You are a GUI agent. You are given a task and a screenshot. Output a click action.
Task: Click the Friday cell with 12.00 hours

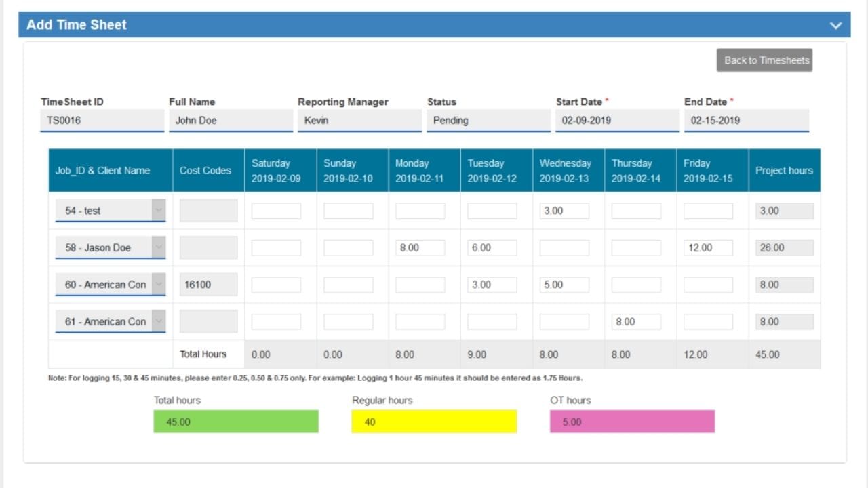[x=708, y=247]
